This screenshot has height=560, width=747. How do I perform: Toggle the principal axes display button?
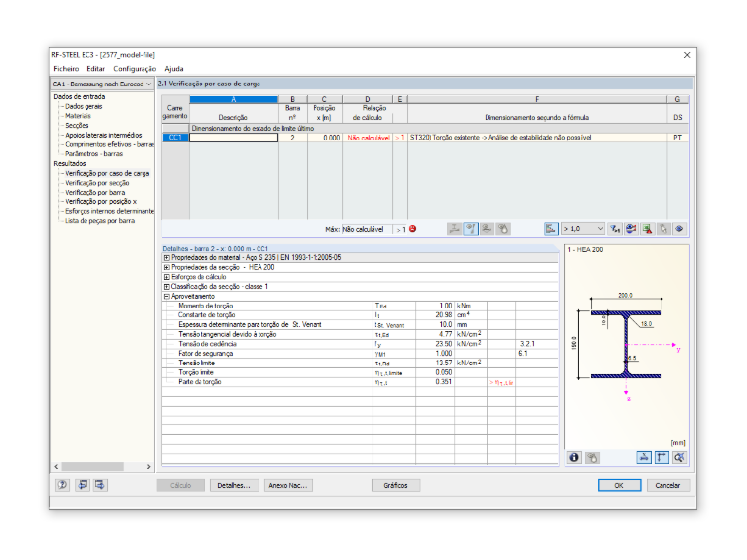(661, 458)
